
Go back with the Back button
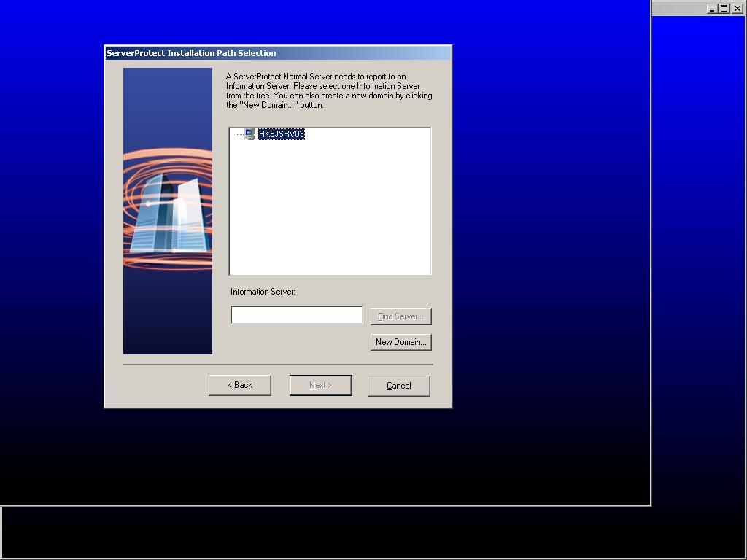tap(239, 385)
